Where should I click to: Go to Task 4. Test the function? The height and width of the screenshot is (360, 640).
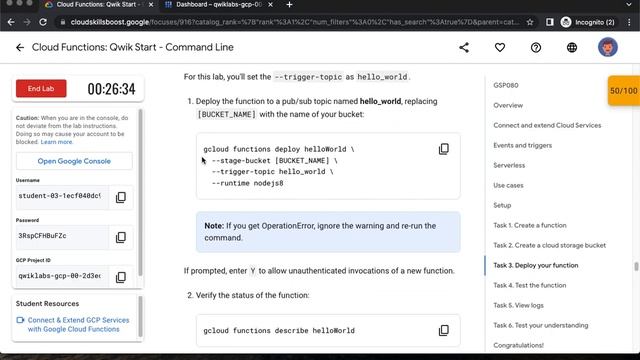(x=529, y=285)
